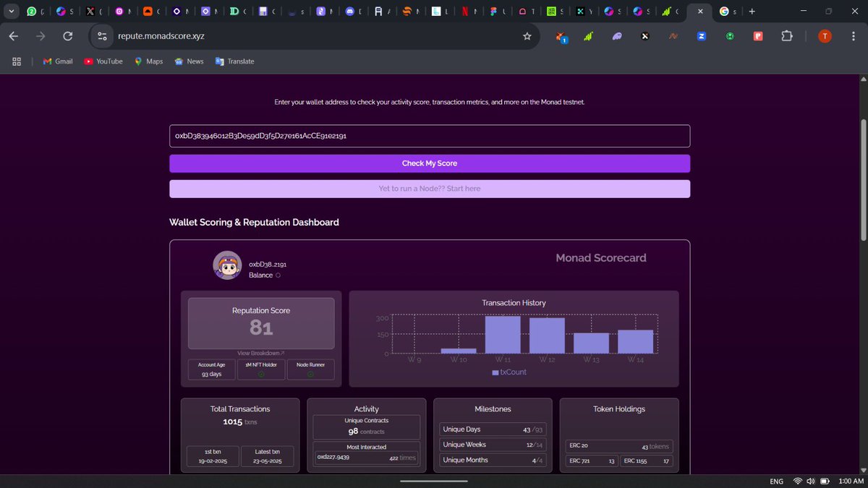Viewport: 868px width, 488px height.
Task: Go forward one page
Action: 41,36
